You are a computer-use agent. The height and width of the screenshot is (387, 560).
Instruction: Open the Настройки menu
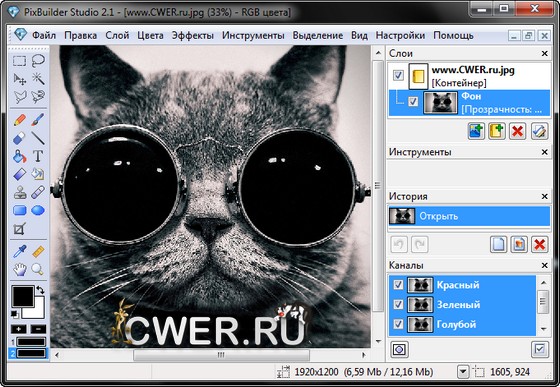pos(400,35)
